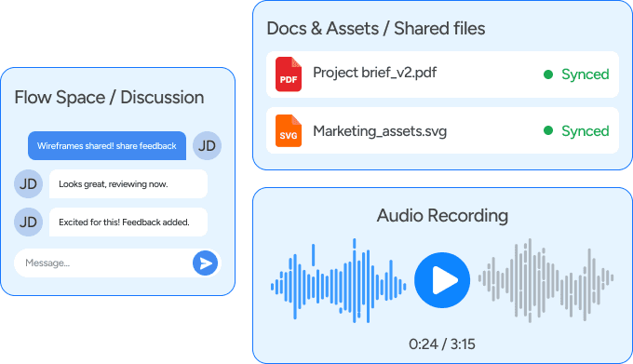Viewport: 633px width, 364px height.
Task: Select the Project brief_v2.pdf file name
Action: [374, 73]
